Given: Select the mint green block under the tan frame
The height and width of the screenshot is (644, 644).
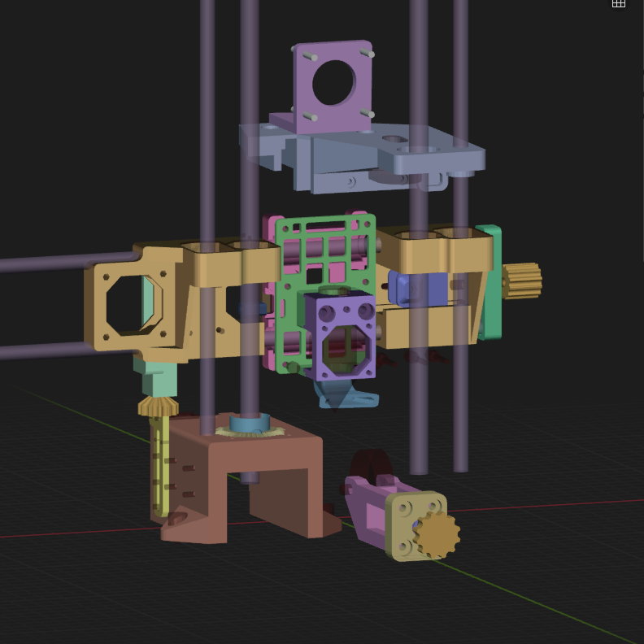Looking at the screenshot, I should point(156,378).
